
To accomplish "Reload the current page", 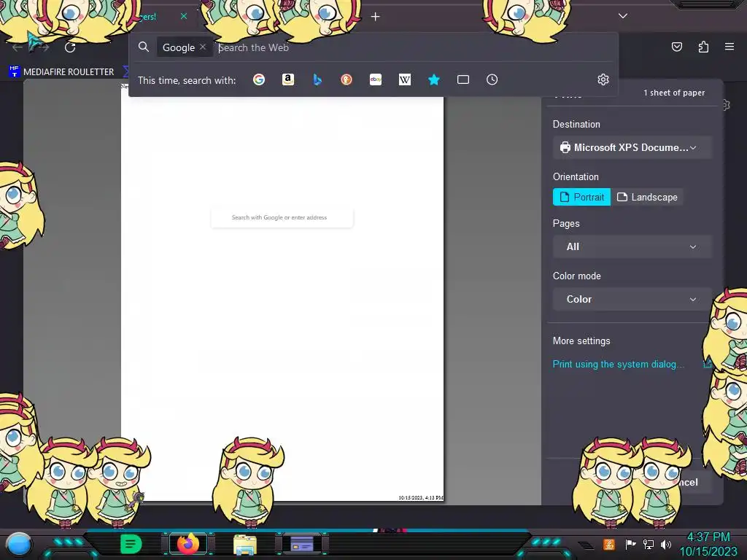I will coord(70,47).
